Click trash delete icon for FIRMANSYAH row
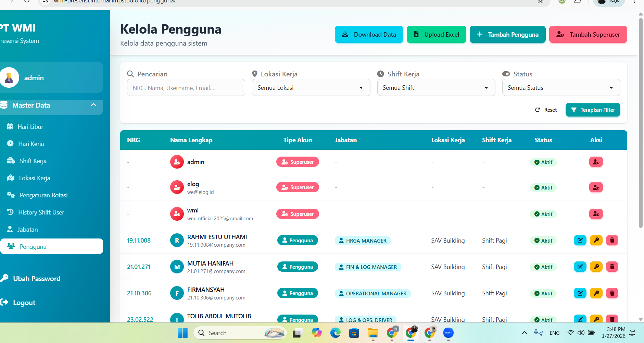Image resolution: width=644 pixels, height=343 pixels. click(x=612, y=293)
